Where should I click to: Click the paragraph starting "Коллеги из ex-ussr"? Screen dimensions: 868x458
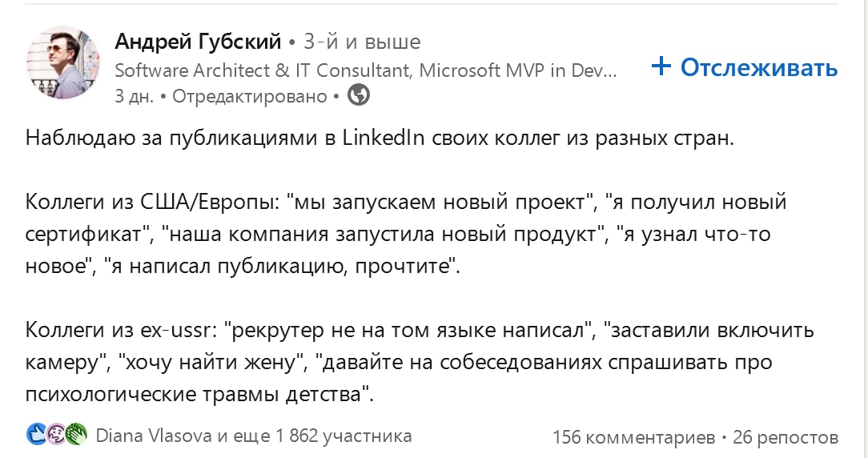[408, 362]
